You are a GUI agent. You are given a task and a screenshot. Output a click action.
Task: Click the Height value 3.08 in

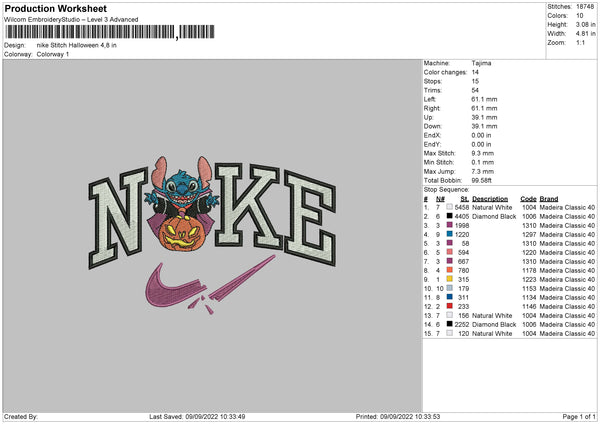pyautogui.click(x=585, y=24)
